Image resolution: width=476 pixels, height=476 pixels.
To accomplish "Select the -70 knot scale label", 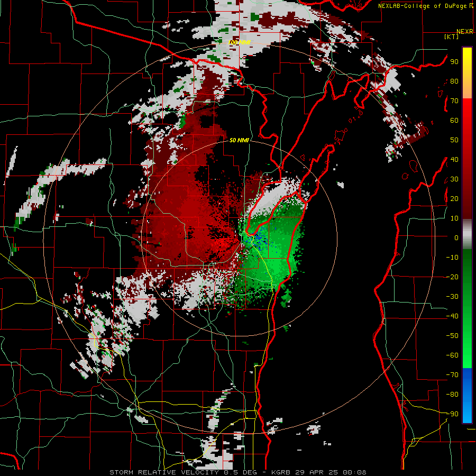I will click(452, 375).
